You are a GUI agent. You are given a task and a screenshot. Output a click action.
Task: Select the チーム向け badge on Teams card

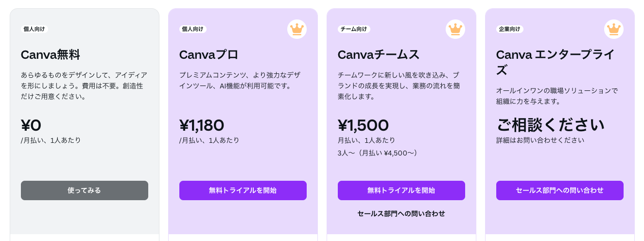click(354, 29)
